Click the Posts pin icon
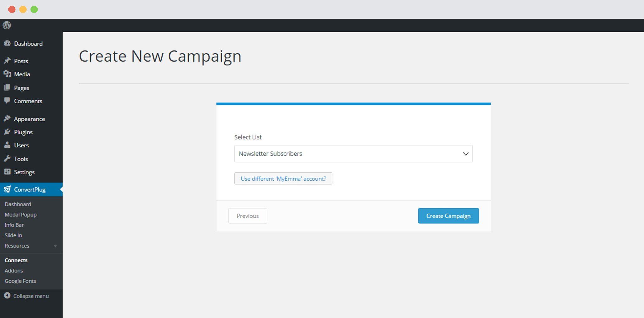644x318 pixels. coord(7,61)
